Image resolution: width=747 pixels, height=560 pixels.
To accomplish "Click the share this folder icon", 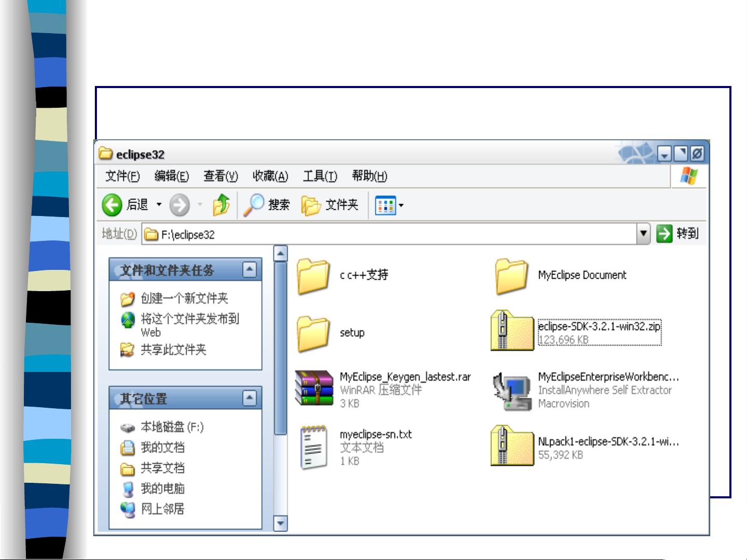I will click(x=128, y=350).
